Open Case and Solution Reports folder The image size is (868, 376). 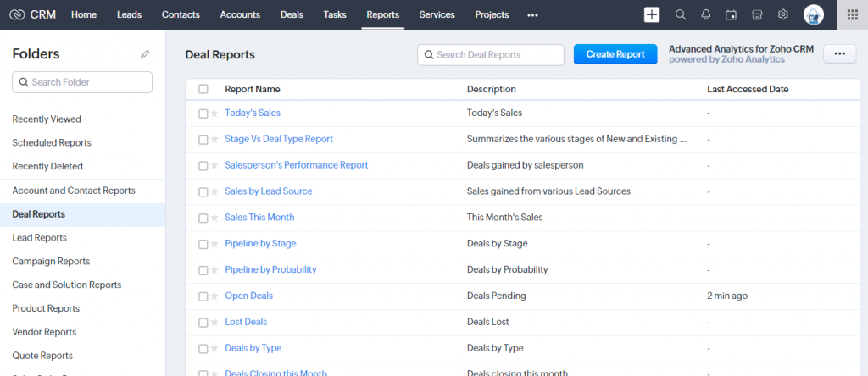click(x=66, y=285)
